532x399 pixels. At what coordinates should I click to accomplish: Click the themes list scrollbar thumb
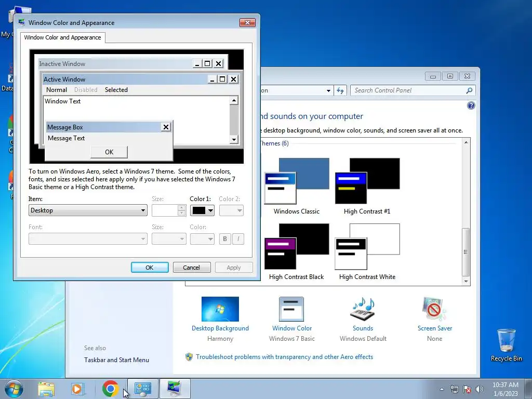click(x=466, y=252)
